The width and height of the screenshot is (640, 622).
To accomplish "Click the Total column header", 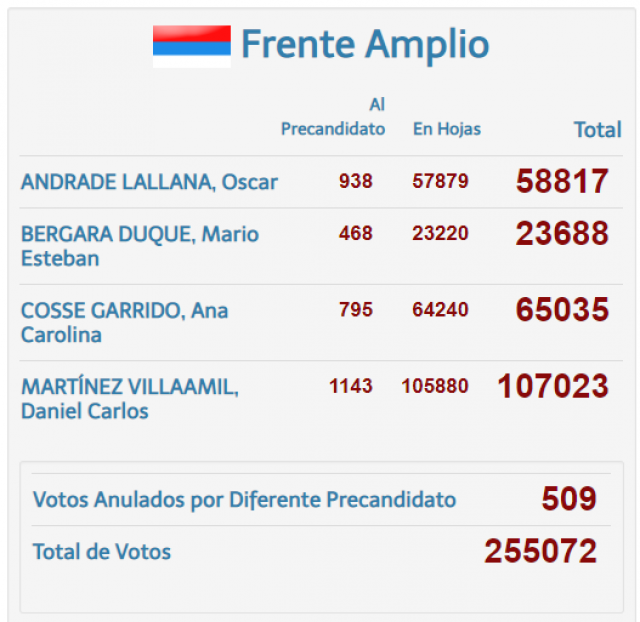I will [x=597, y=129].
